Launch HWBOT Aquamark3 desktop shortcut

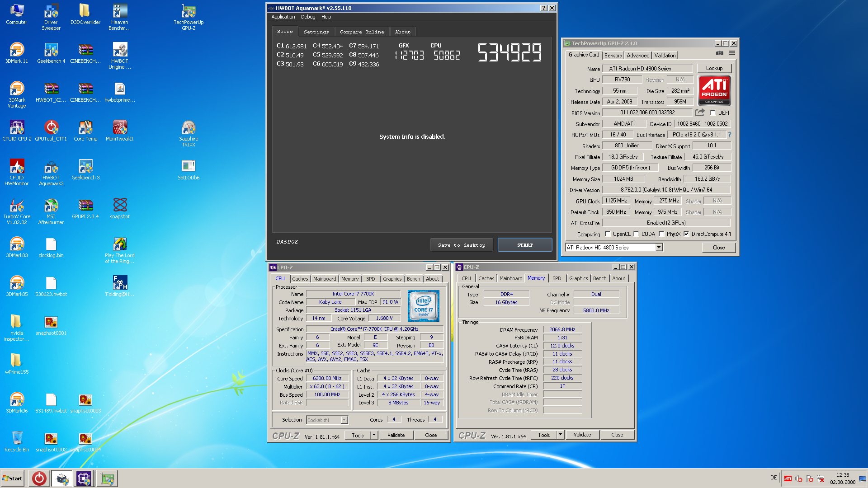pyautogui.click(x=51, y=172)
